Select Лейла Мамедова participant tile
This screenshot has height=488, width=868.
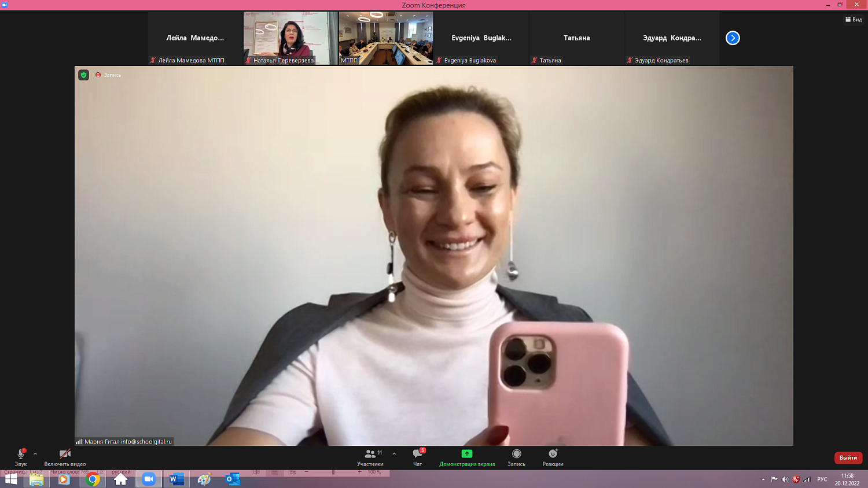(x=195, y=38)
